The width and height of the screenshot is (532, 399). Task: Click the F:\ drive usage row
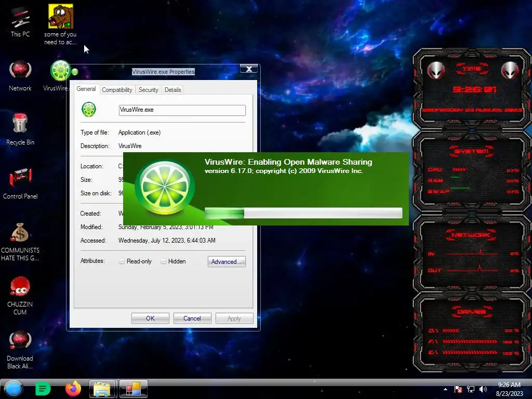473,342
